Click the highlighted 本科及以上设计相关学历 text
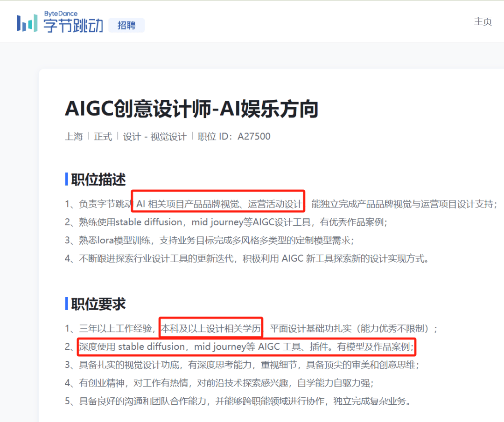The image size is (504, 422). click(211, 328)
